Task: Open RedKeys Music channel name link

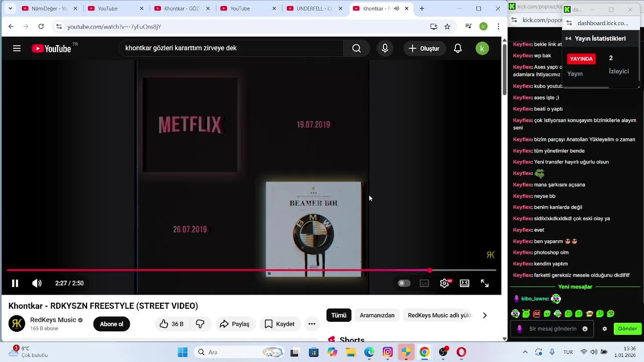Action: [53, 320]
